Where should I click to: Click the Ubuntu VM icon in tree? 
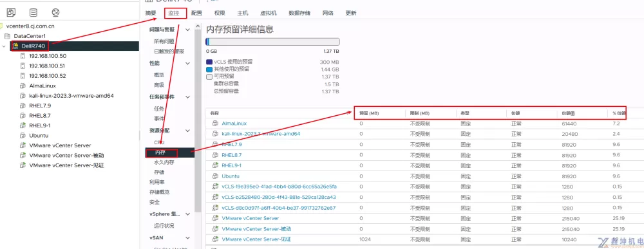click(22, 135)
